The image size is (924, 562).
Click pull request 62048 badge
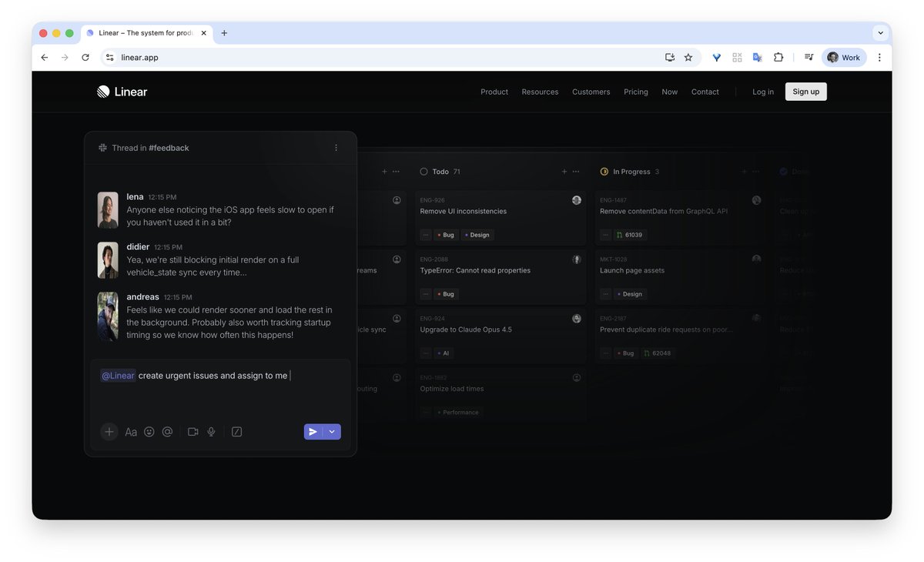[x=658, y=353]
